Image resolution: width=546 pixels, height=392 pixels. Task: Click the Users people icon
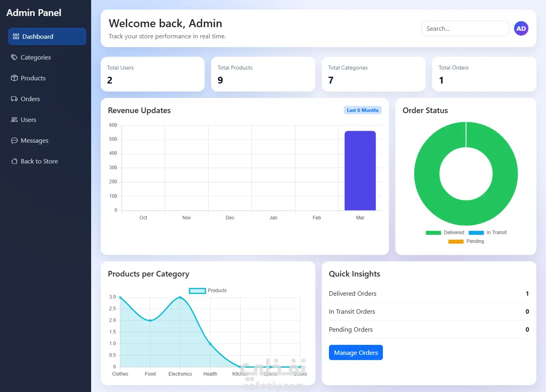(14, 119)
